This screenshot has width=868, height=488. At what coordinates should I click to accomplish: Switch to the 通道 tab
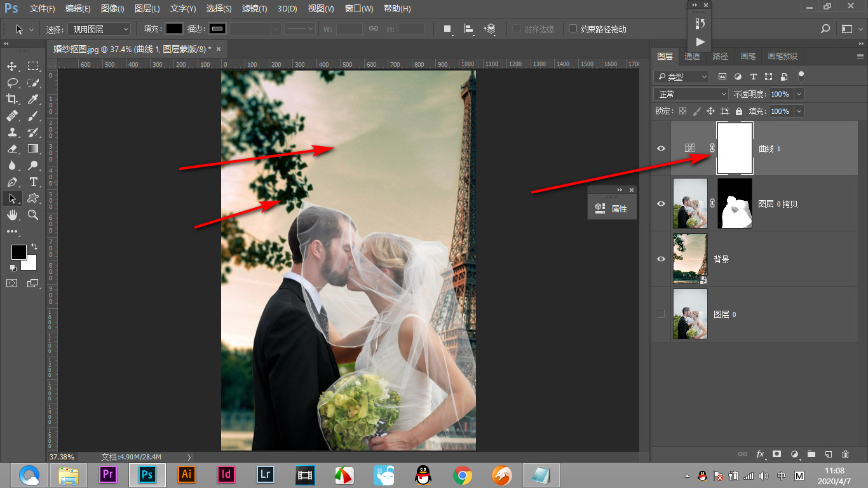click(692, 56)
